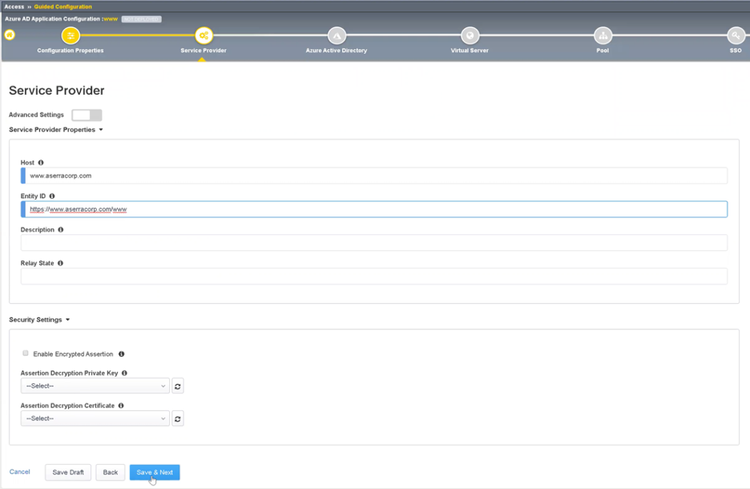The image size is (750, 489).
Task: Show info tooltip for Entity ID
Action: coord(52,196)
